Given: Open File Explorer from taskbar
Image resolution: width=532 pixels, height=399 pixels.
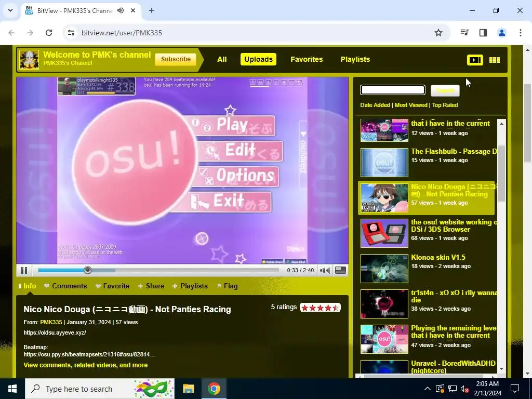Looking at the screenshot, I should point(188,389).
